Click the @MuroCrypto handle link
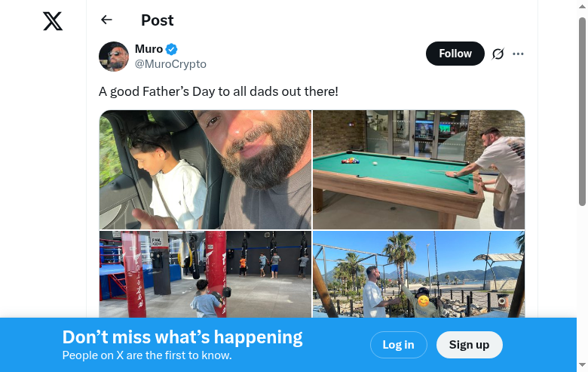 170,64
